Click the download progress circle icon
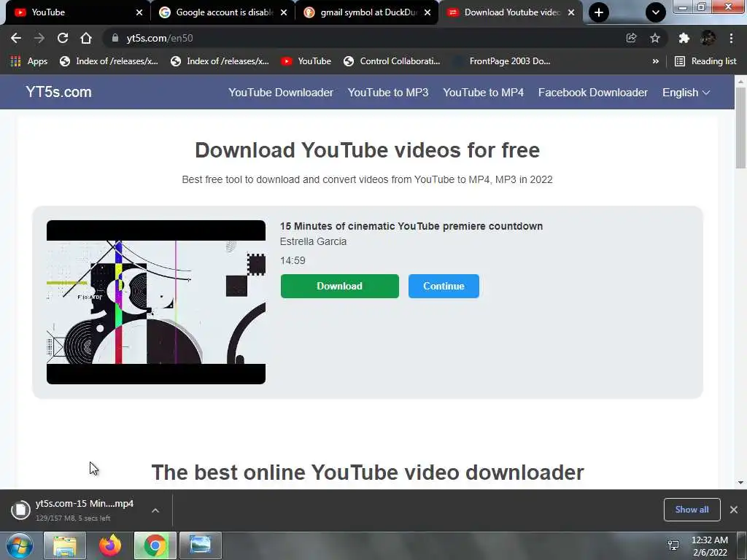This screenshot has width=747, height=560. [20, 510]
